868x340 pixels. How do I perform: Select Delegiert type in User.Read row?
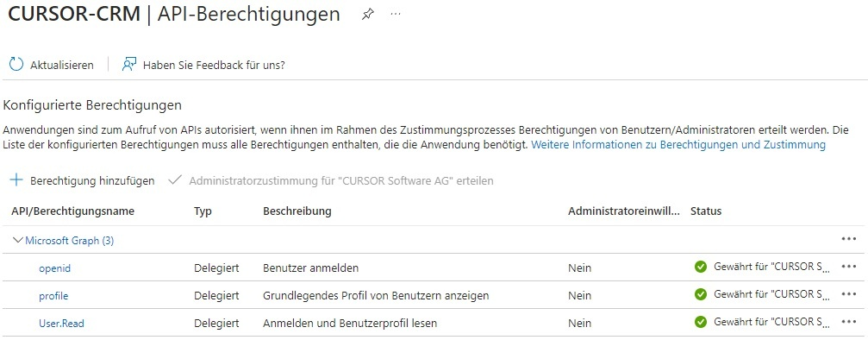[216, 323]
